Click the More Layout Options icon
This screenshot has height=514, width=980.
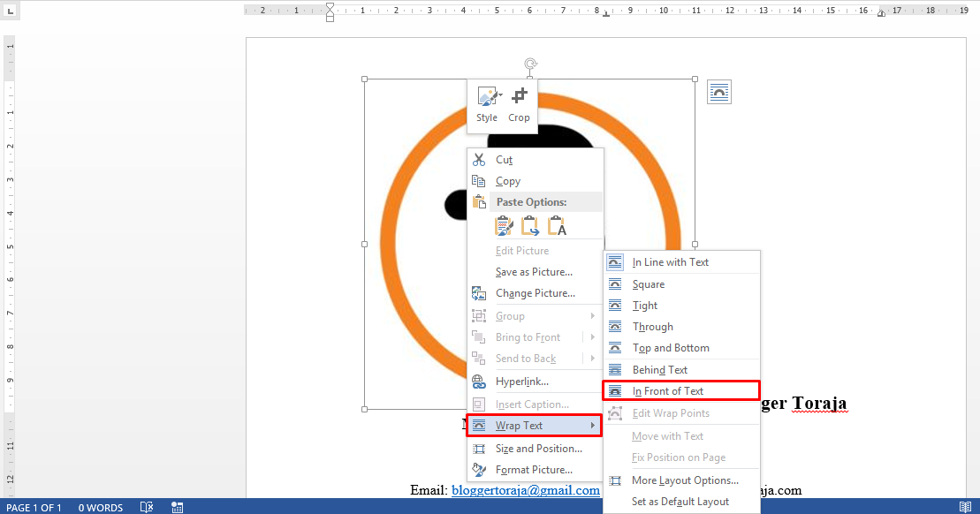[615, 480]
